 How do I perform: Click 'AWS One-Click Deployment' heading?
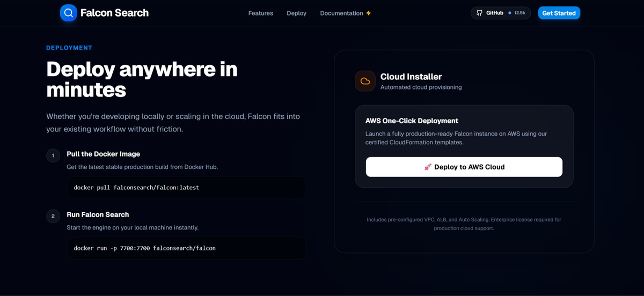click(412, 121)
